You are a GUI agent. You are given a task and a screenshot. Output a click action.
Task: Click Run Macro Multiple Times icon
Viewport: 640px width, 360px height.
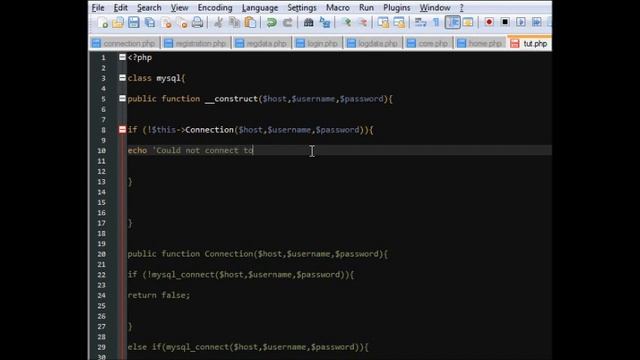click(x=537, y=22)
